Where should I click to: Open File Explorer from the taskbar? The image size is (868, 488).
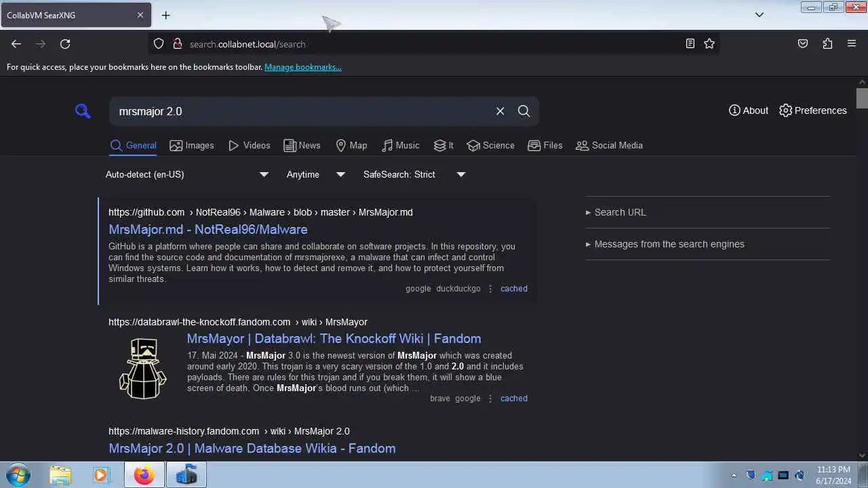60,475
